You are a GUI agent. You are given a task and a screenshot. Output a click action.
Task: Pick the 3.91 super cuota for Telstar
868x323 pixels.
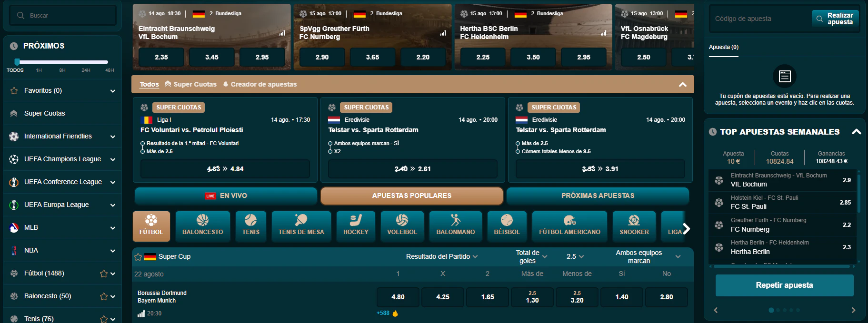(x=600, y=169)
